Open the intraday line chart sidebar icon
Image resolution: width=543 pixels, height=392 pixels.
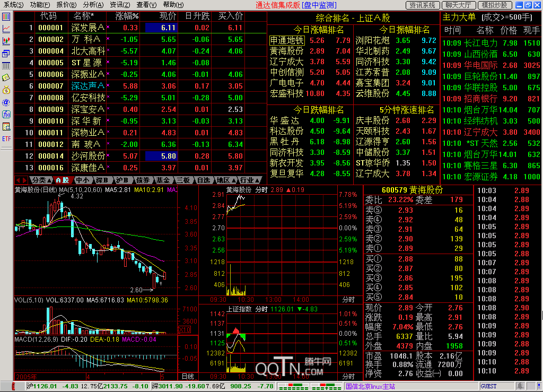(x=6, y=29)
